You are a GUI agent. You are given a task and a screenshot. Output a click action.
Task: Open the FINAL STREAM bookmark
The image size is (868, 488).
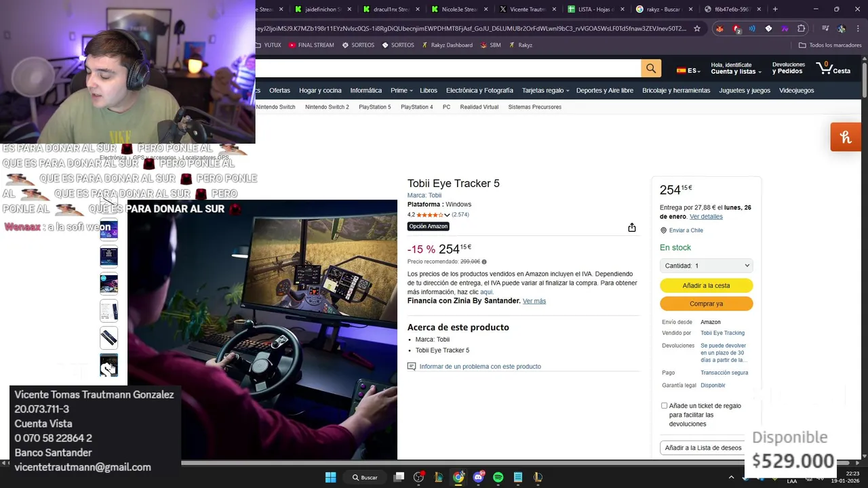[311, 45]
